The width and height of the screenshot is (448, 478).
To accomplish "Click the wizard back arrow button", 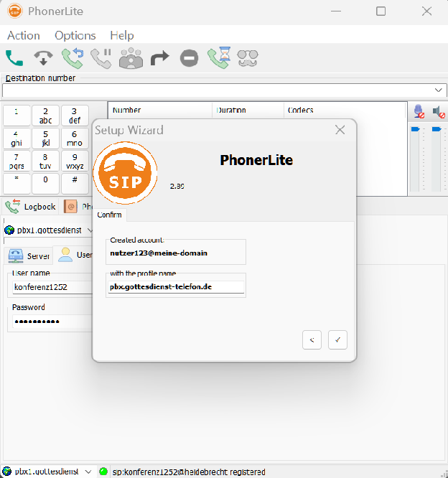I will [312, 340].
